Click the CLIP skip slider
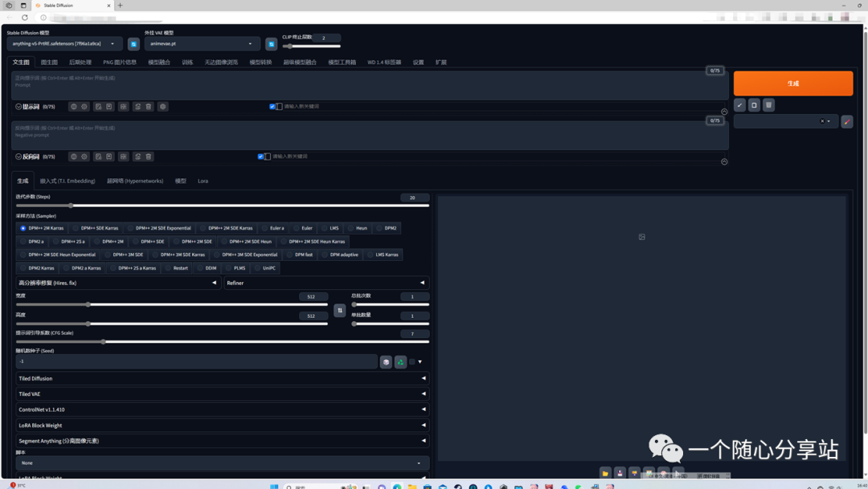The image size is (868, 489). (x=312, y=47)
